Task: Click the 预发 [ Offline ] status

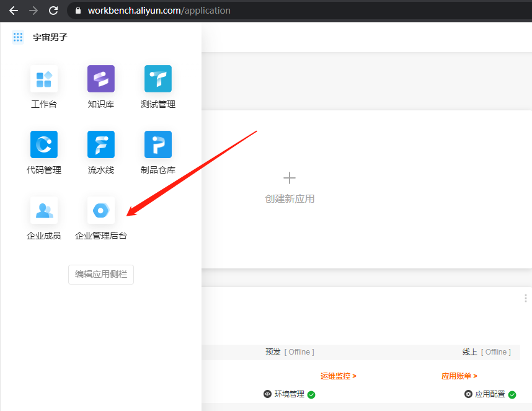Action: pyautogui.click(x=290, y=352)
